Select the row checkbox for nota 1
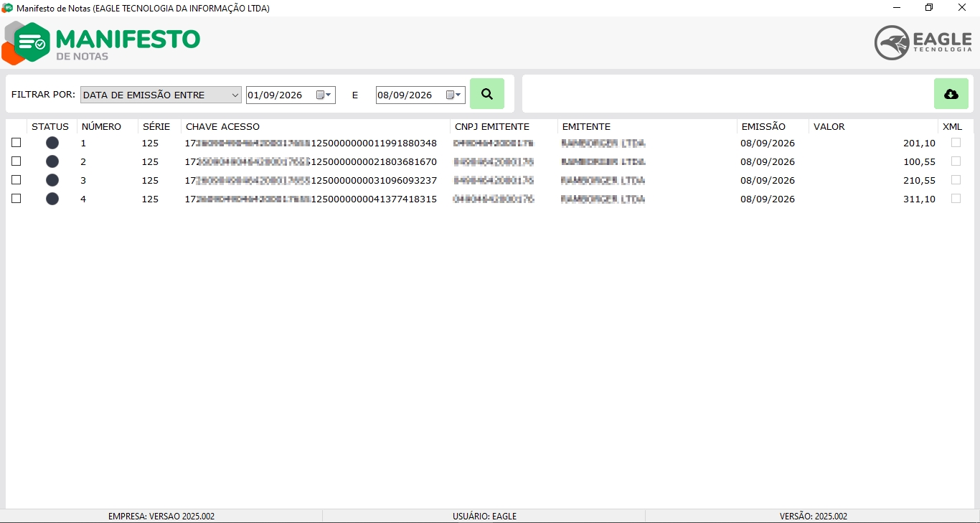This screenshot has width=980, height=523. pyautogui.click(x=17, y=143)
